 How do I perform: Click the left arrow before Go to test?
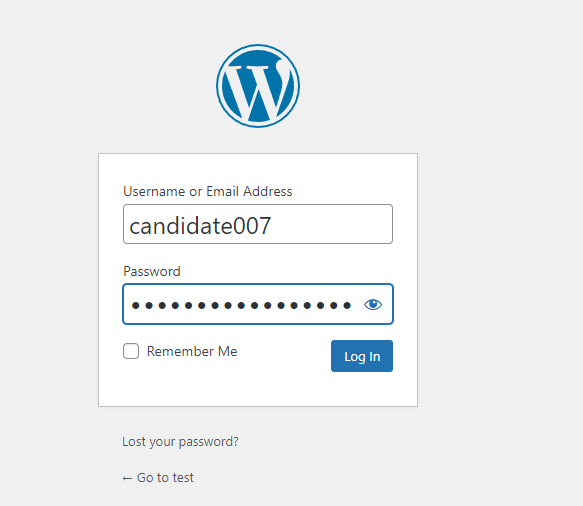click(x=127, y=478)
